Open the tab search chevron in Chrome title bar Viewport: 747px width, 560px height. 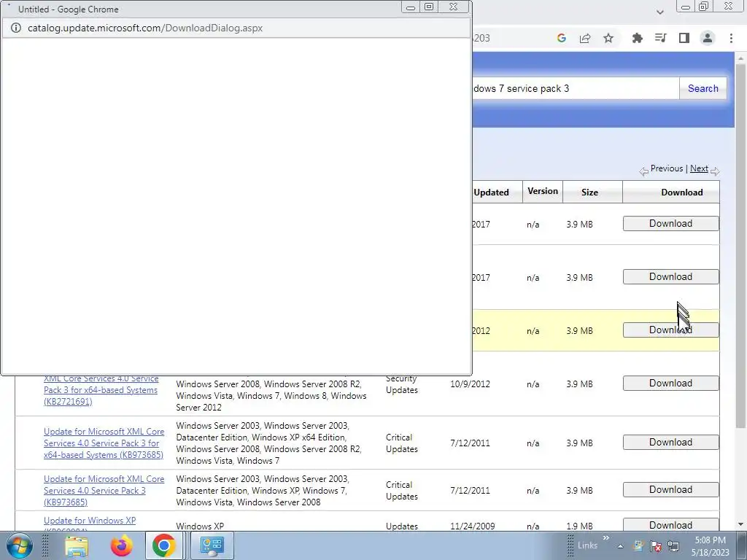tap(659, 12)
